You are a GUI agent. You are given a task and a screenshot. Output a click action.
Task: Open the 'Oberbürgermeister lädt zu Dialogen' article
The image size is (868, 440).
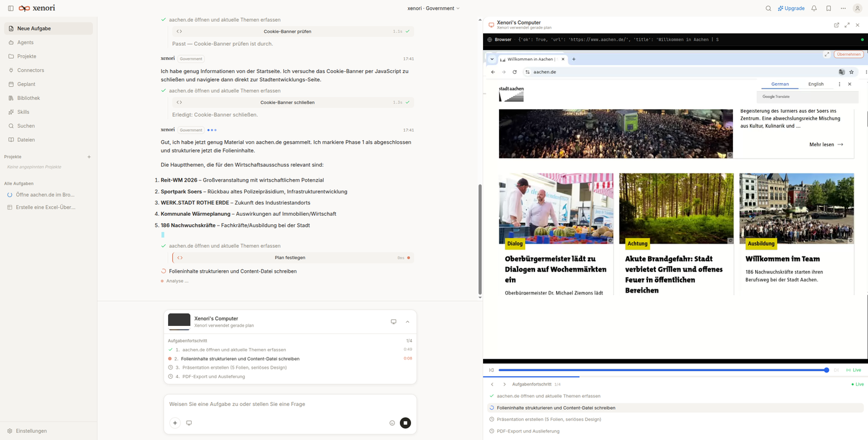coord(556,269)
